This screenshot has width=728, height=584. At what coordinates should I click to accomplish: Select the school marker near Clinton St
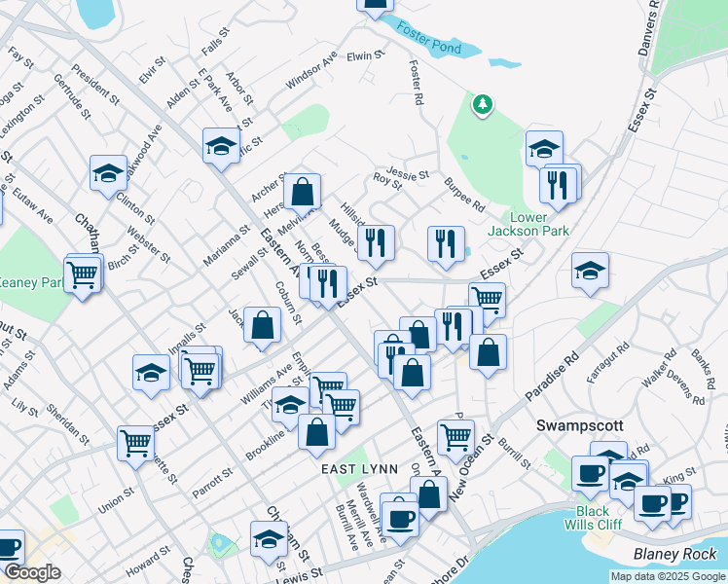click(108, 176)
